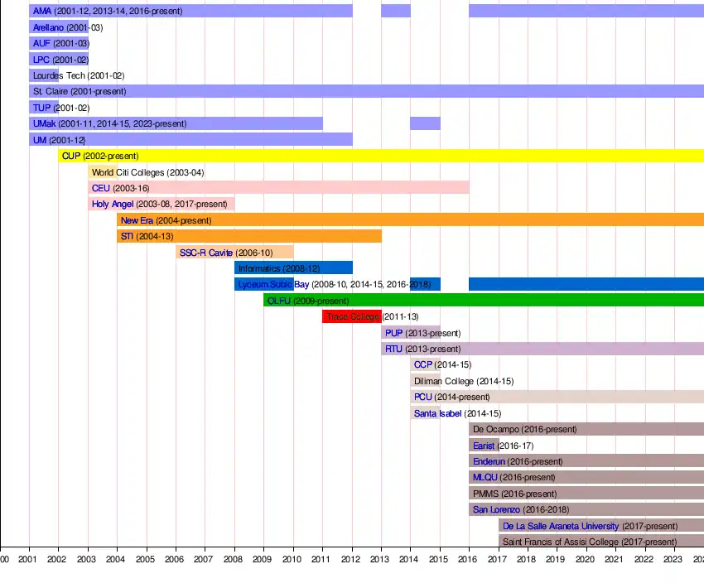The height and width of the screenshot is (588, 704).
Task: Open the Lyceum Subic link
Action: [265, 284]
